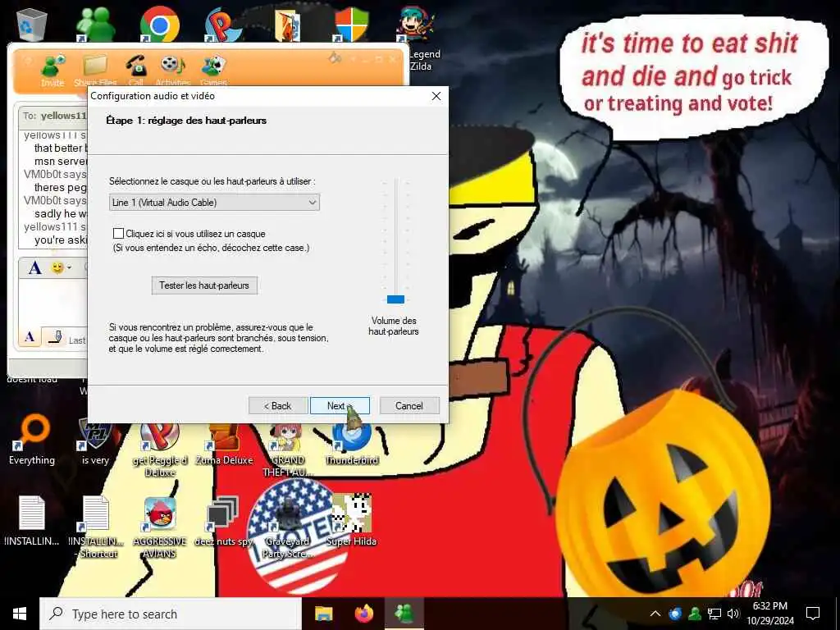Open the notification center icon
This screenshot has height=630, width=840.
(x=813, y=614)
